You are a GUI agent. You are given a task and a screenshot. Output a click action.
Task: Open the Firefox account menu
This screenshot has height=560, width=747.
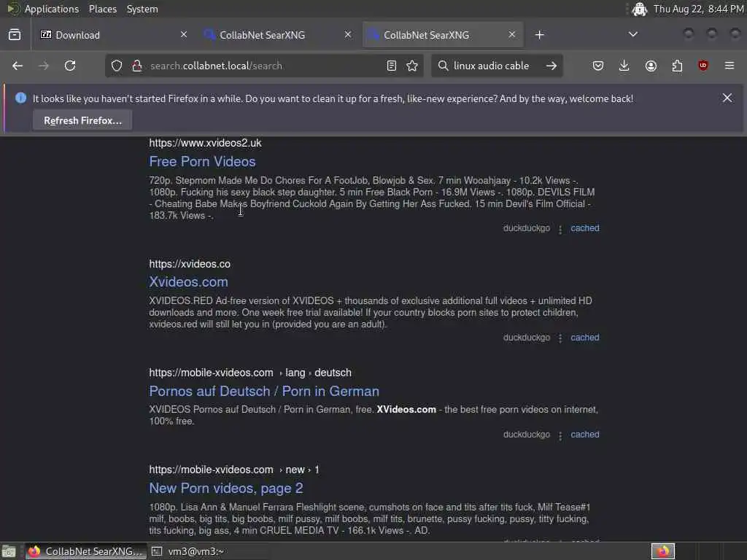[651, 66]
